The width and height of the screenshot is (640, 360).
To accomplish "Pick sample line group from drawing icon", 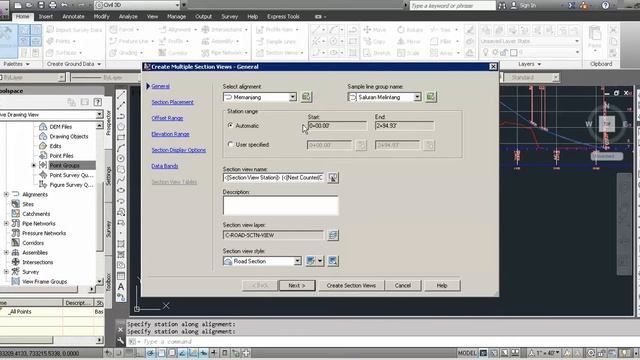I will (431, 97).
